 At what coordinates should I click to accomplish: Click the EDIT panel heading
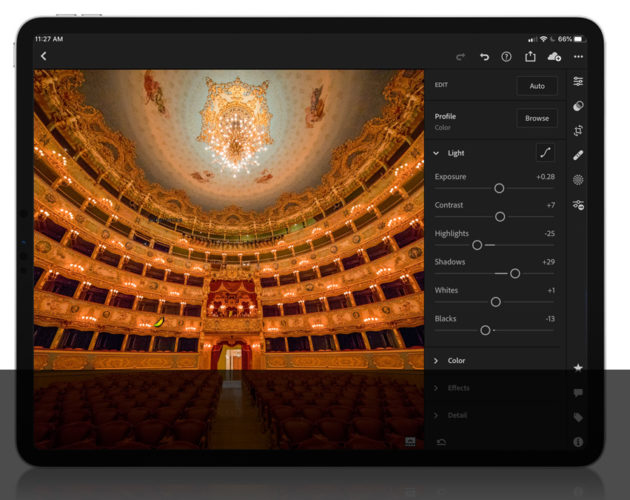click(x=441, y=85)
